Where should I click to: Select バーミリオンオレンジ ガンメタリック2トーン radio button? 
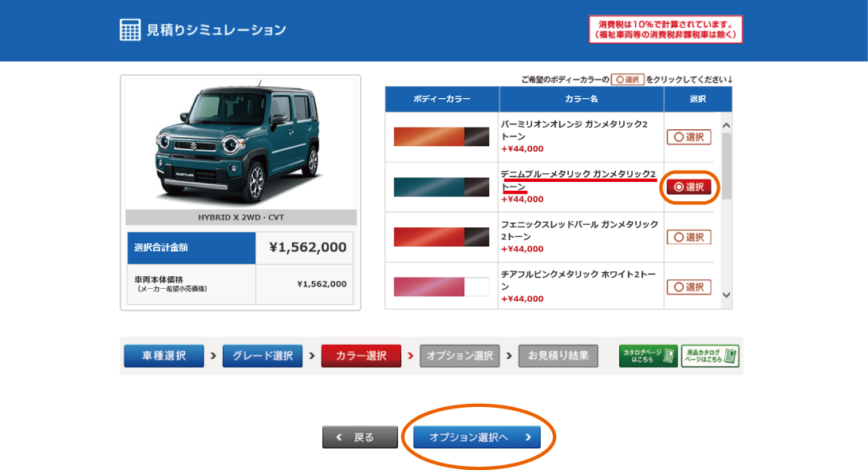(x=689, y=136)
